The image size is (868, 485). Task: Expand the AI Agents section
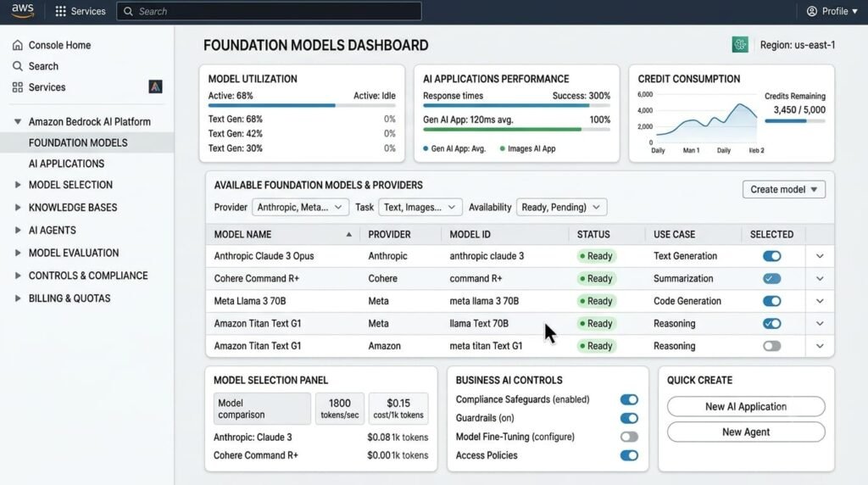[x=18, y=230]
